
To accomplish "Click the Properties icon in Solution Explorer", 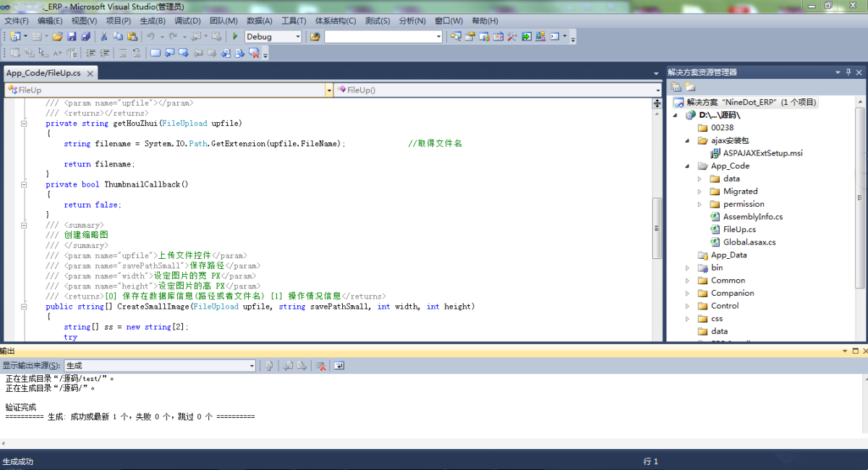I will click(676, 87).
